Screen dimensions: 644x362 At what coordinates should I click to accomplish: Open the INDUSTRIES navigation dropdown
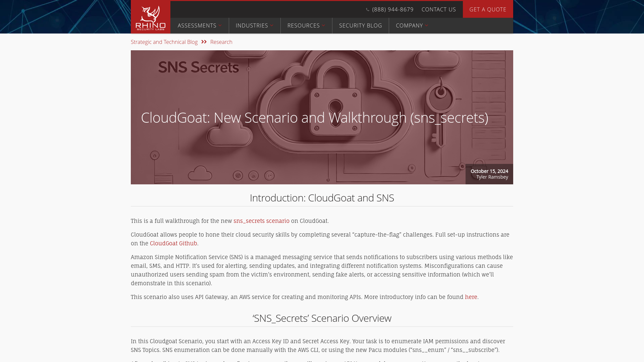point(254,25)
